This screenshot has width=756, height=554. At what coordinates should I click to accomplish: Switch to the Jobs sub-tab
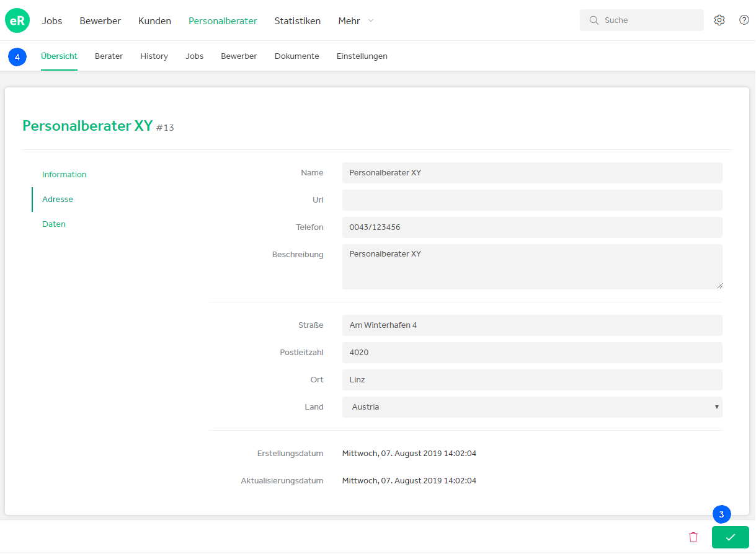pyautogui.click(x=195, y=56)
